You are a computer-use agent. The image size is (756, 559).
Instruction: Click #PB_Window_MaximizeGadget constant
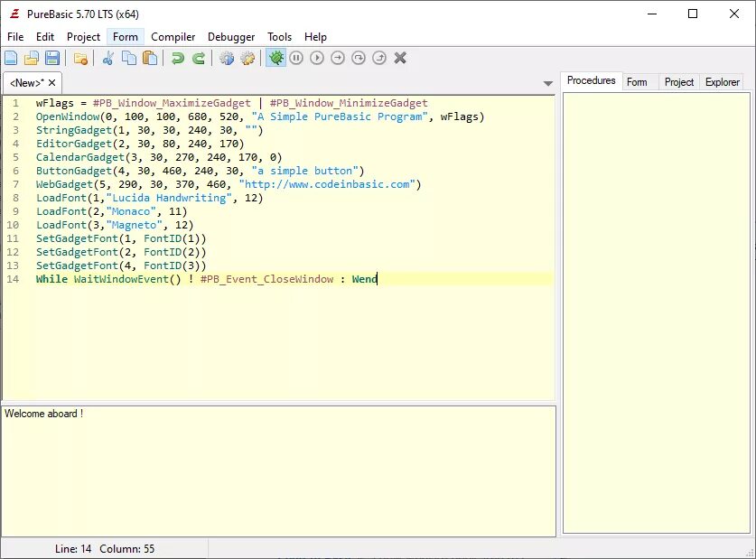coord(172,103)
